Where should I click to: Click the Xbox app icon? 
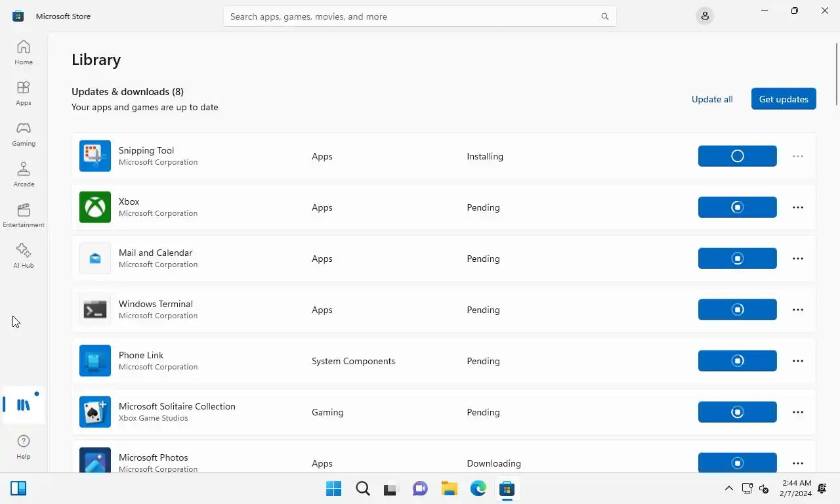pos(95,207)
